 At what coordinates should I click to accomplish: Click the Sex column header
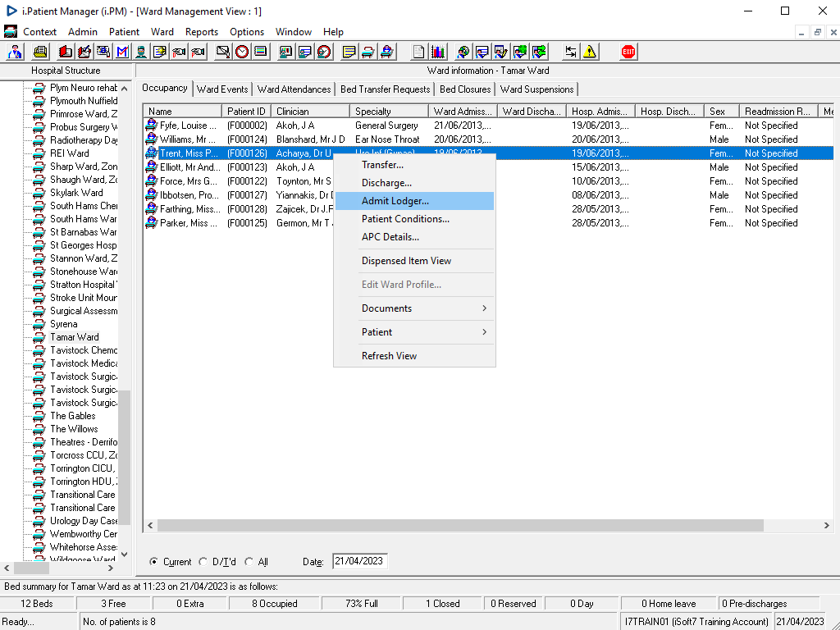[x=722, y=112]
